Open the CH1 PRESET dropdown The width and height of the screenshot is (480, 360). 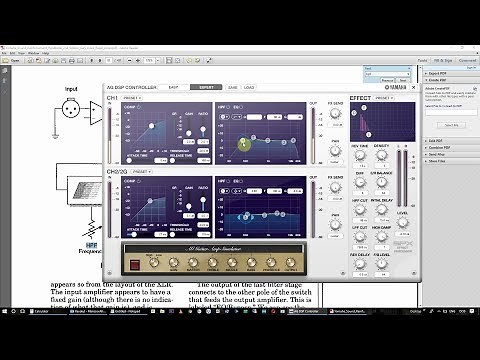(132, 98)
